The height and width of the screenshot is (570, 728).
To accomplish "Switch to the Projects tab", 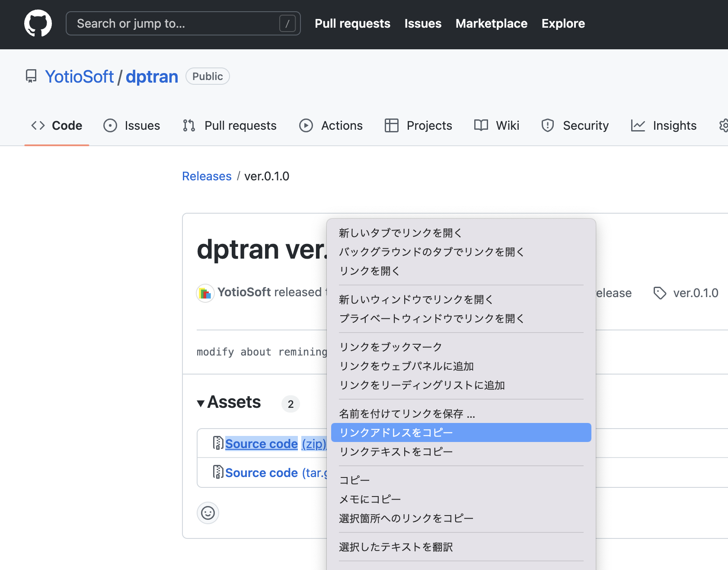I will (x=418, y=125).
